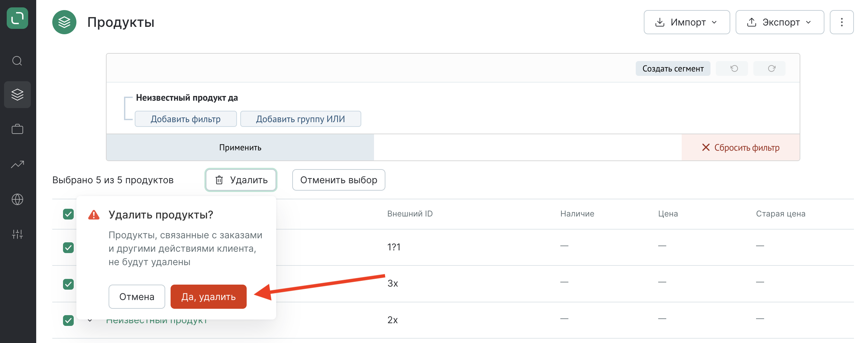Uncheck the row with external ID 3x
The image size is (868, 343).
(68, 284)
